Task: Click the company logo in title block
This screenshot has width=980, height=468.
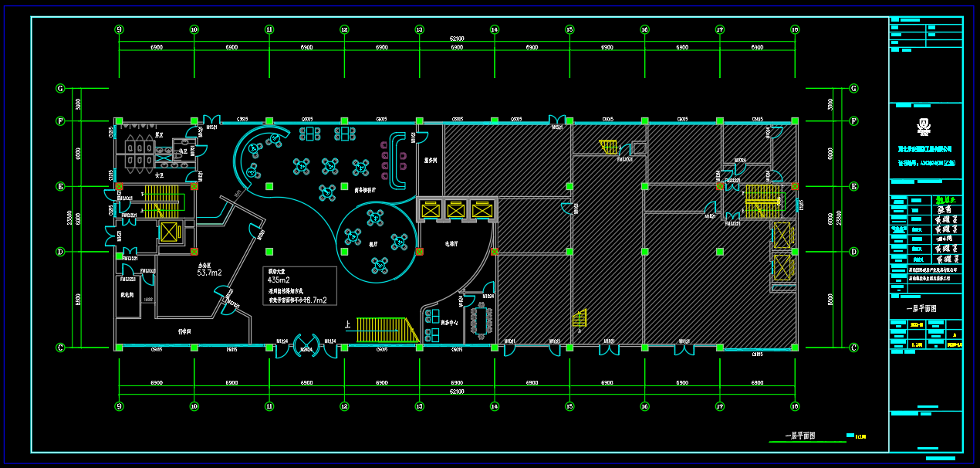Action: click(x=925, y=124)
